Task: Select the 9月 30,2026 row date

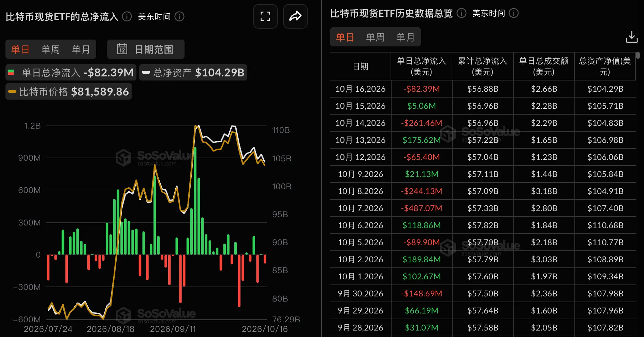Action: pos(361,293)
